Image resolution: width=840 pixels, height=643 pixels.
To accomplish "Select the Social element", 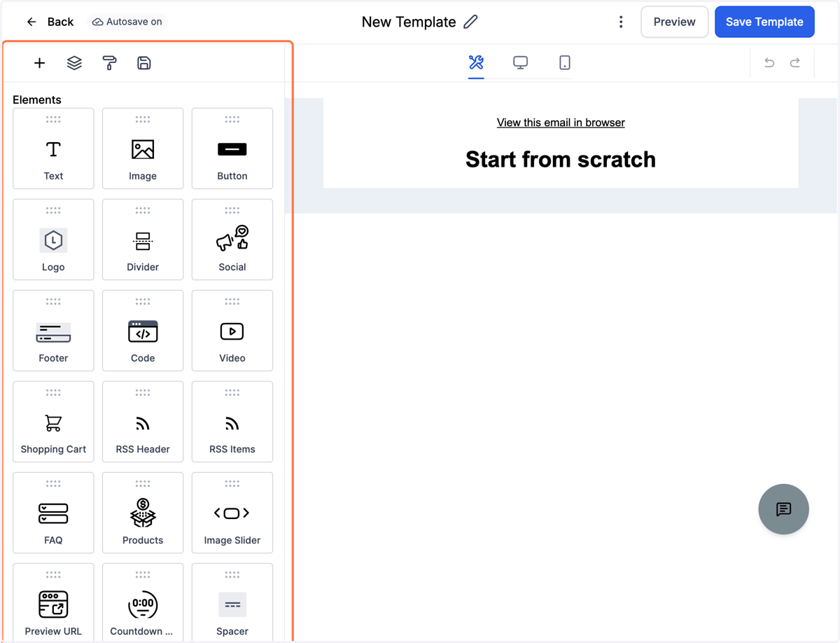I will coord(232,240).
